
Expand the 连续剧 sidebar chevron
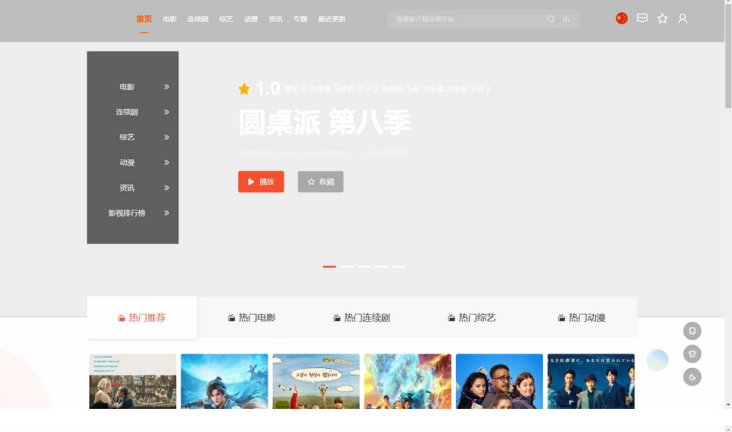(x=166, y=112)
